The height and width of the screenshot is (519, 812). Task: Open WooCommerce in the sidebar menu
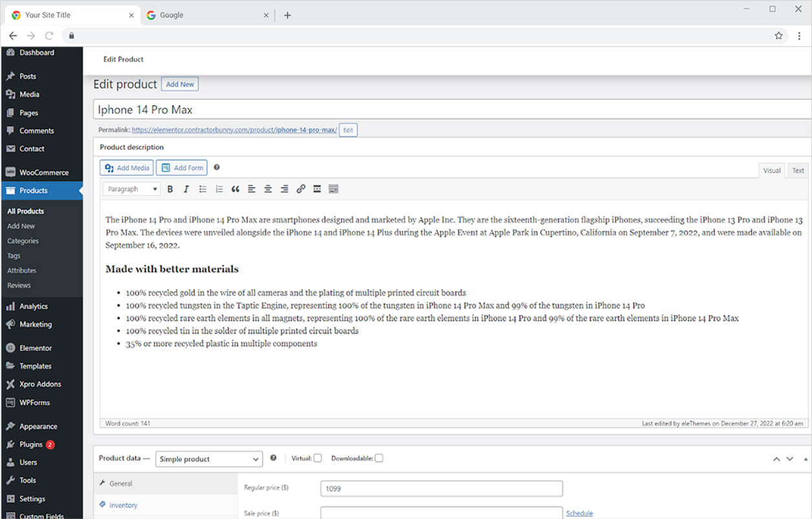tap(43, 172)
